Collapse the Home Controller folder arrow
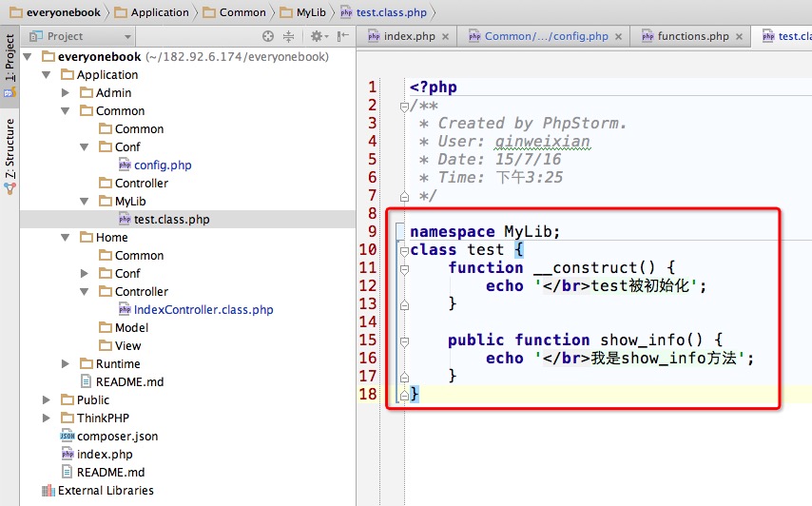812x506 pixels. coord(85,292)
